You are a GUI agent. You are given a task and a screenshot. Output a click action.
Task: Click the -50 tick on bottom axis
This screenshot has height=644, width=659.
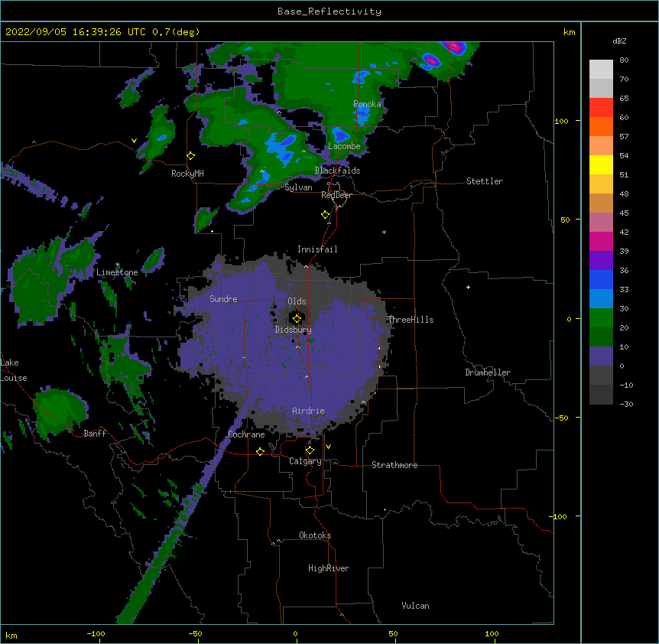point(195,633)
